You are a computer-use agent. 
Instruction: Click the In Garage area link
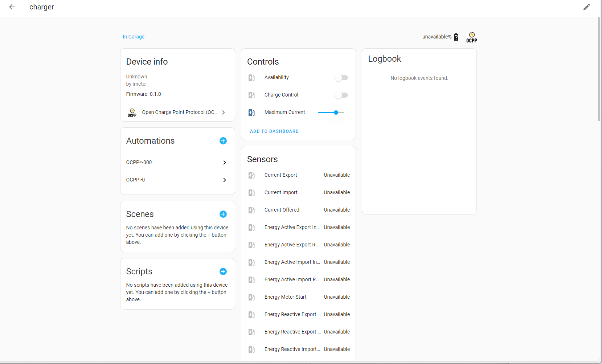click(x=134, y=37)
